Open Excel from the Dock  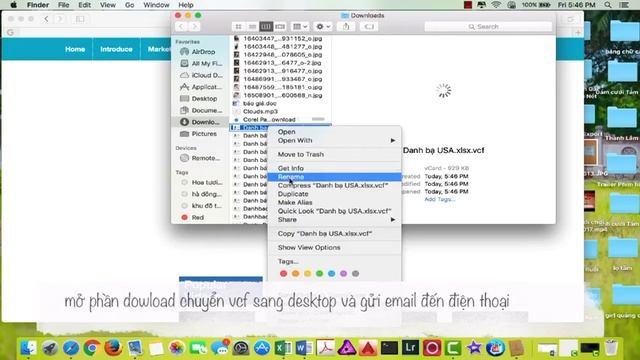coord(283,348)
